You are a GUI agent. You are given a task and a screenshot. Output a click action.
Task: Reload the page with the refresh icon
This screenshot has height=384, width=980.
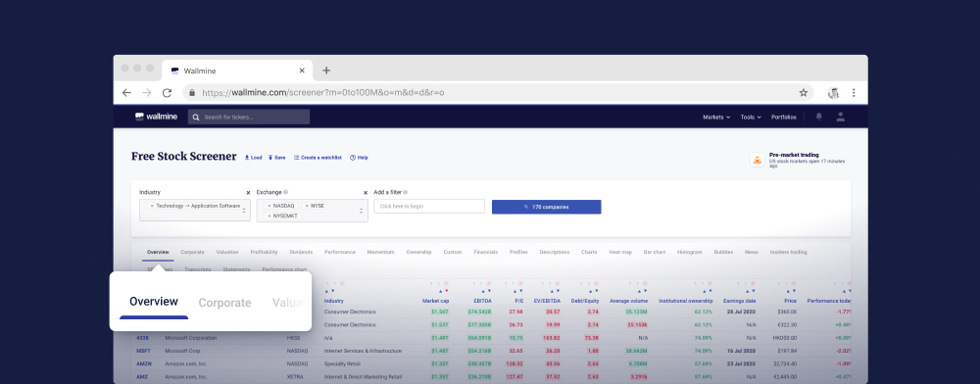[x=167, y=92]
